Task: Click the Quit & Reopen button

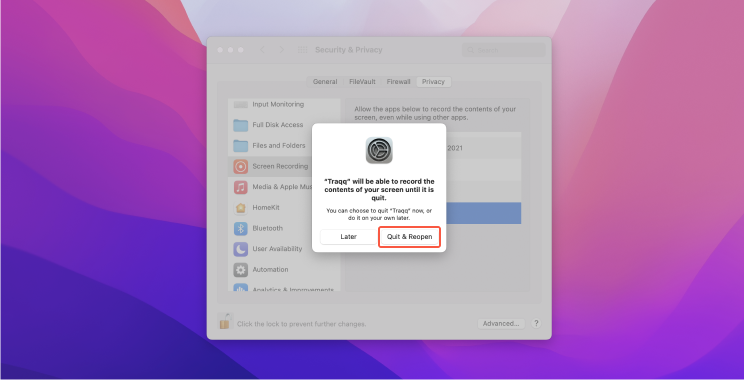Action: click(x=409, y=237)
